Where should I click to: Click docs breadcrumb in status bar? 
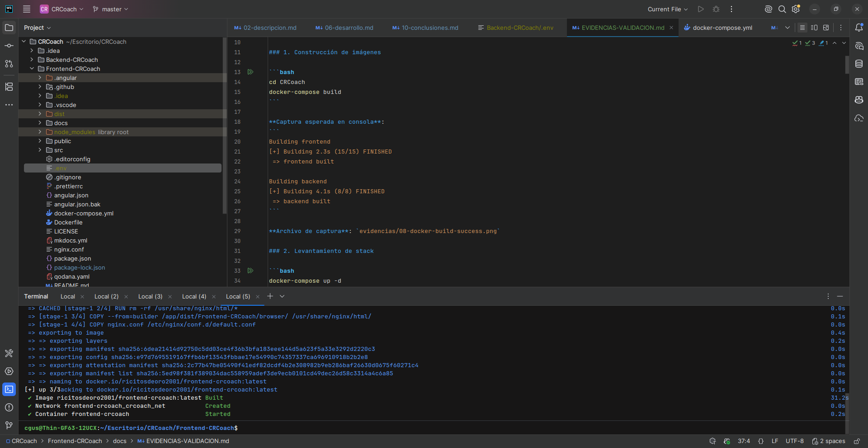pyautogui.click(x=120, y=441)
